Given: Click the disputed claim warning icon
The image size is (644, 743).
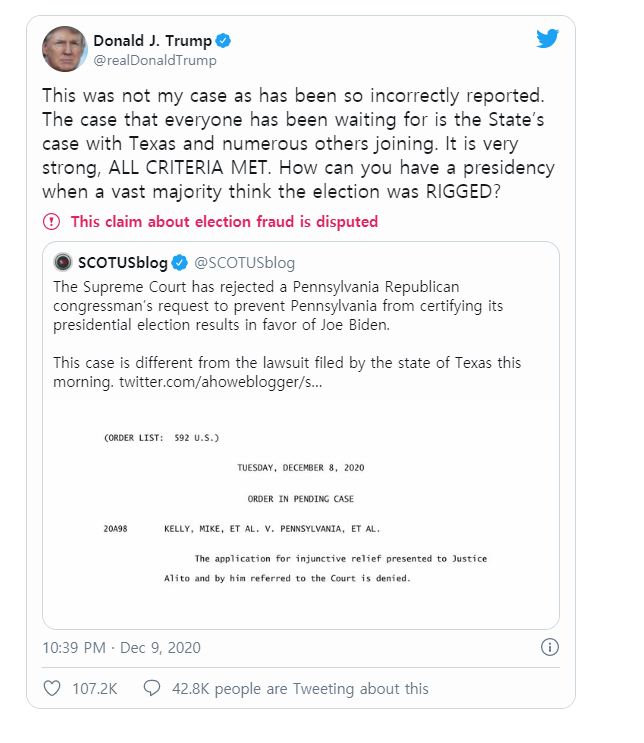Looking at the screenshot, I should point(51,221).
